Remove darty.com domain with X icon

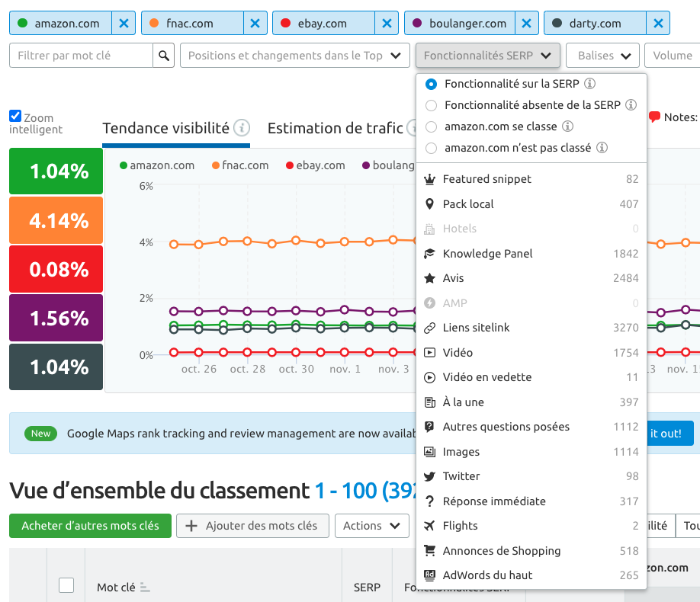pos(657,24)
